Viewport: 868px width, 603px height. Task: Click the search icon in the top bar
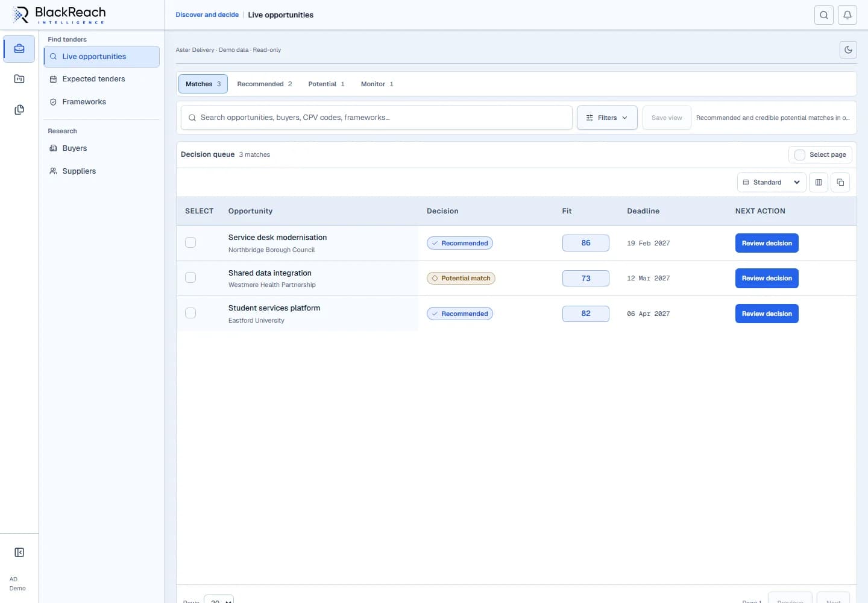click(824, 15)
